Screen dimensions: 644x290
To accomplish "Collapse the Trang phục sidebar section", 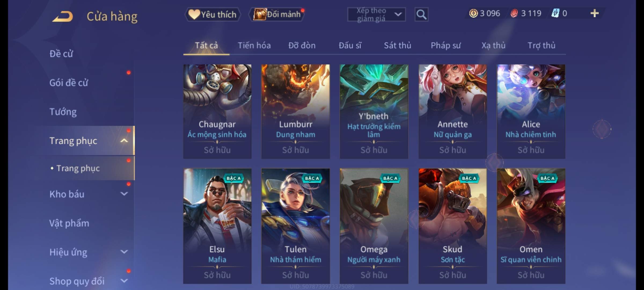I will click(124, 140).
